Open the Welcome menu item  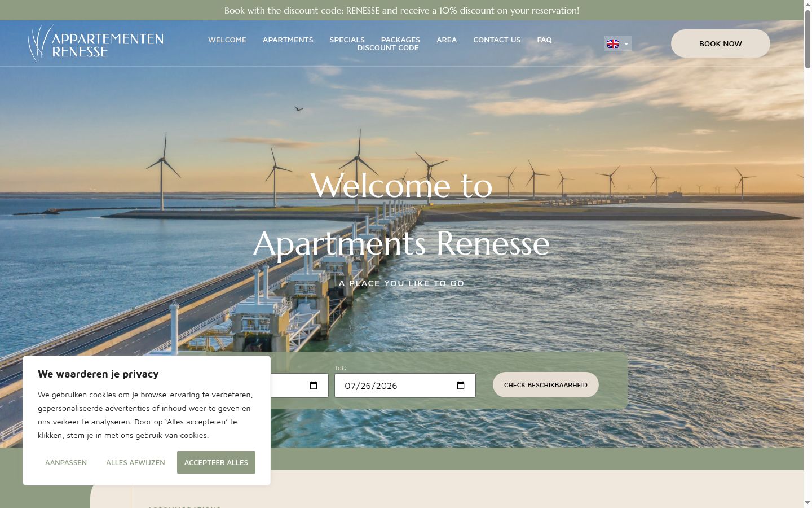click(227, 40)
